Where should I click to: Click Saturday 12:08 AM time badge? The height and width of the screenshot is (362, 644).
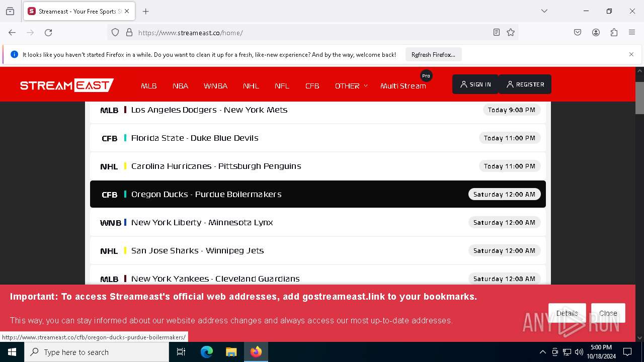pos(505,279)
